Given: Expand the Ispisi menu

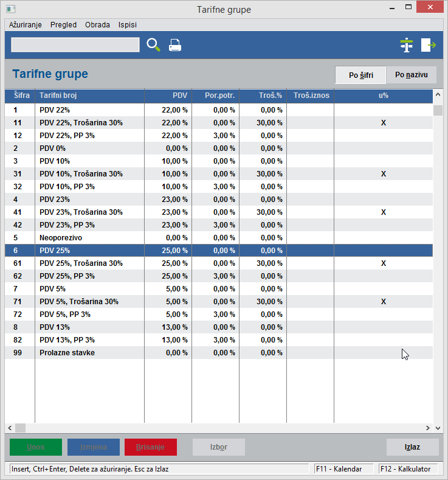Looking at the screenshot, I should [128, 25].
